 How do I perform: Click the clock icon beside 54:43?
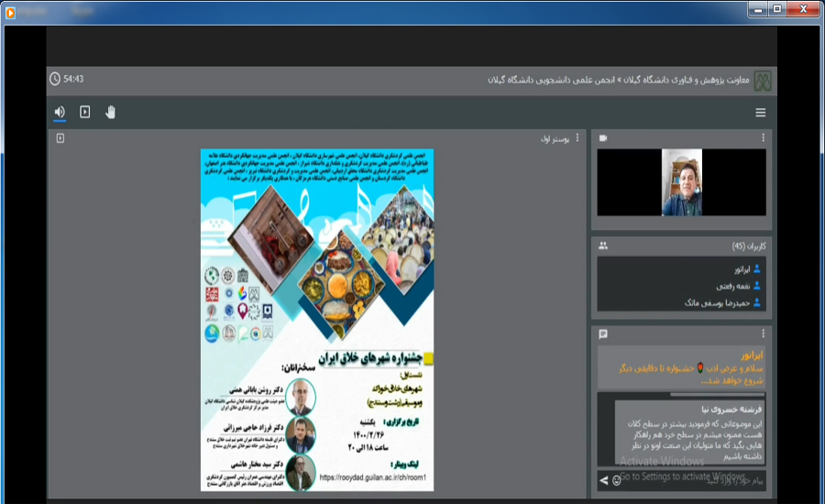click(x=55, y=79)
